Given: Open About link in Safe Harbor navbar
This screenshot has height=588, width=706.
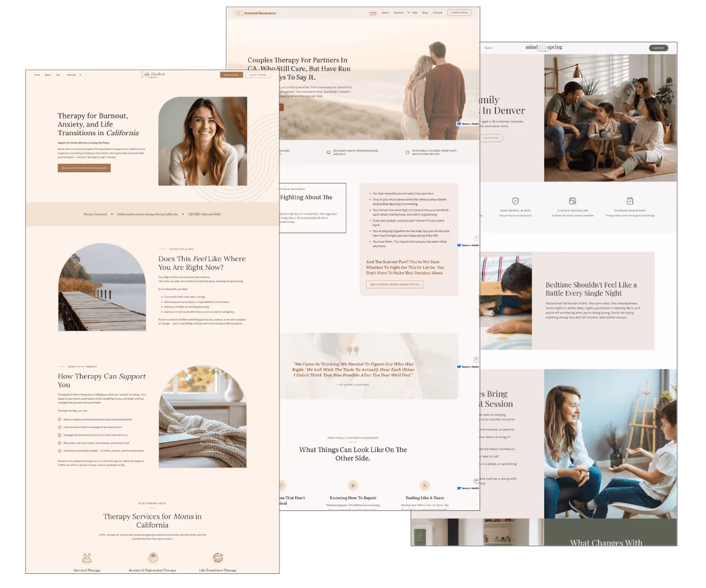Looking at the screenshot, I should click(48, 75).
